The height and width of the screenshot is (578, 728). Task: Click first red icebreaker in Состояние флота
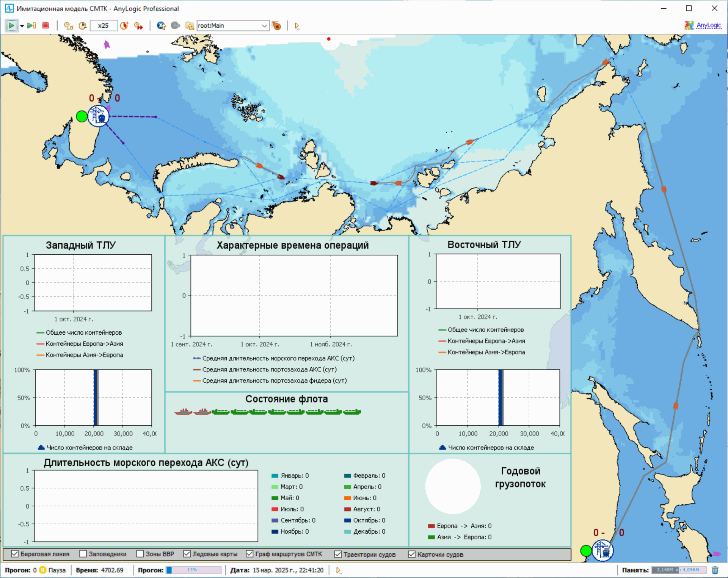[x=184, y=412]
